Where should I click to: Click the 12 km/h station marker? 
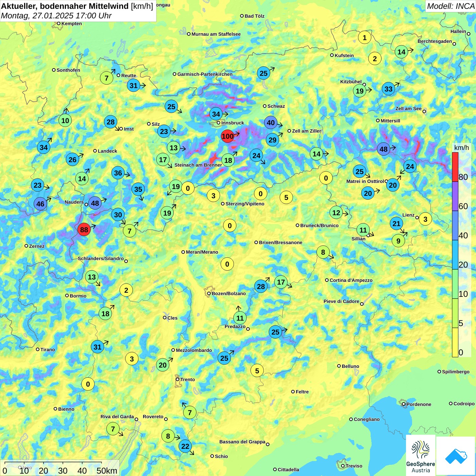pyautogui.click(x=336, y=213)
